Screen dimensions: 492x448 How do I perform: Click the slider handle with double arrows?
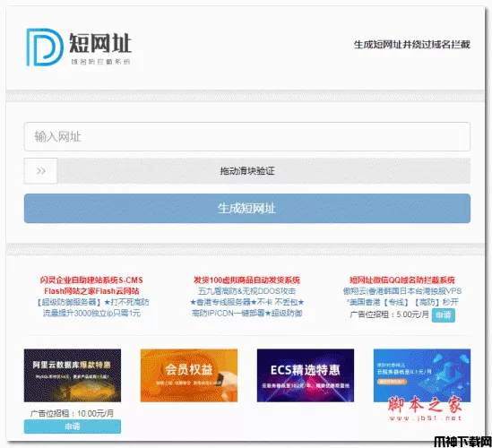(41, 170)
